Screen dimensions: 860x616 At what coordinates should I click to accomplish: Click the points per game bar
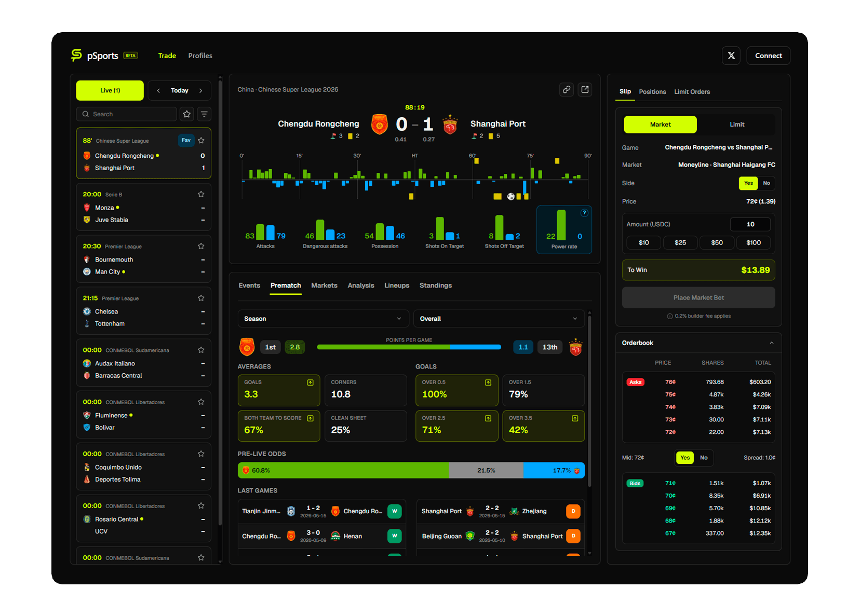click(409, 347)
